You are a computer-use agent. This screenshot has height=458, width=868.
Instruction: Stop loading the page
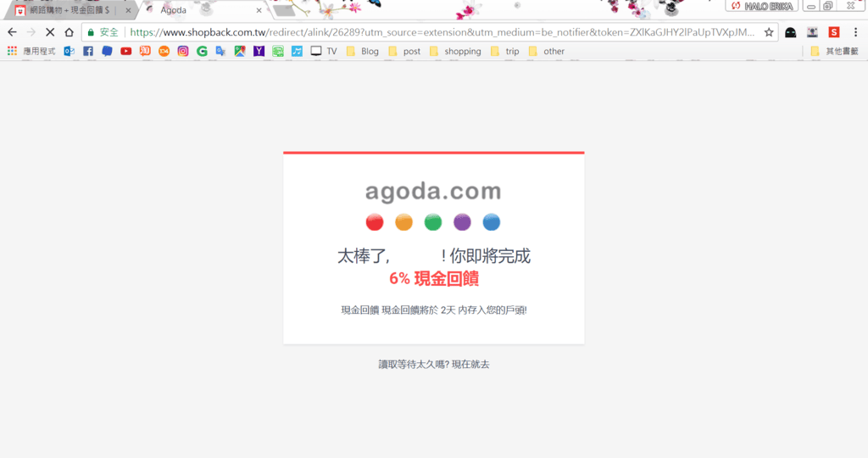coord(49,32)
